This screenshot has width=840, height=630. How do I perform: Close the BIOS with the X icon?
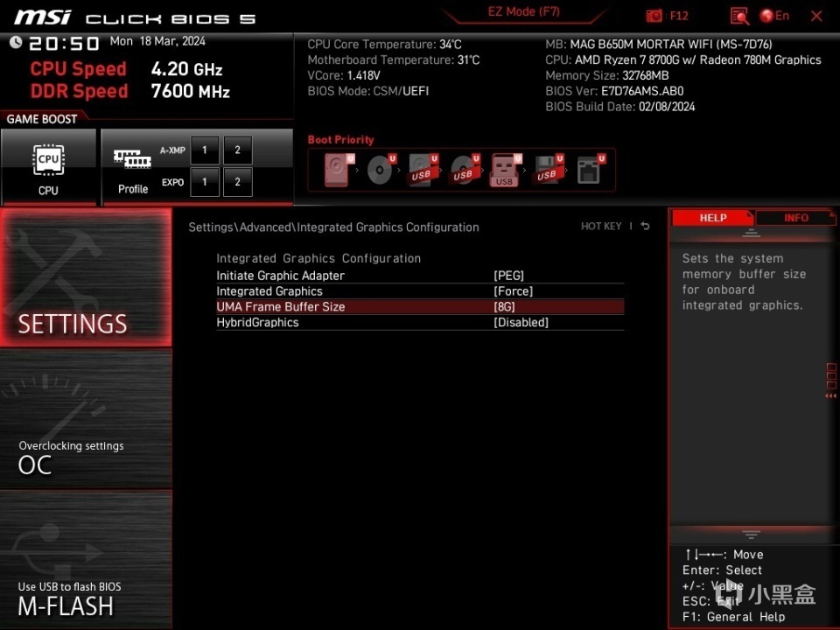pyautogui.click(x=816, y=16)
